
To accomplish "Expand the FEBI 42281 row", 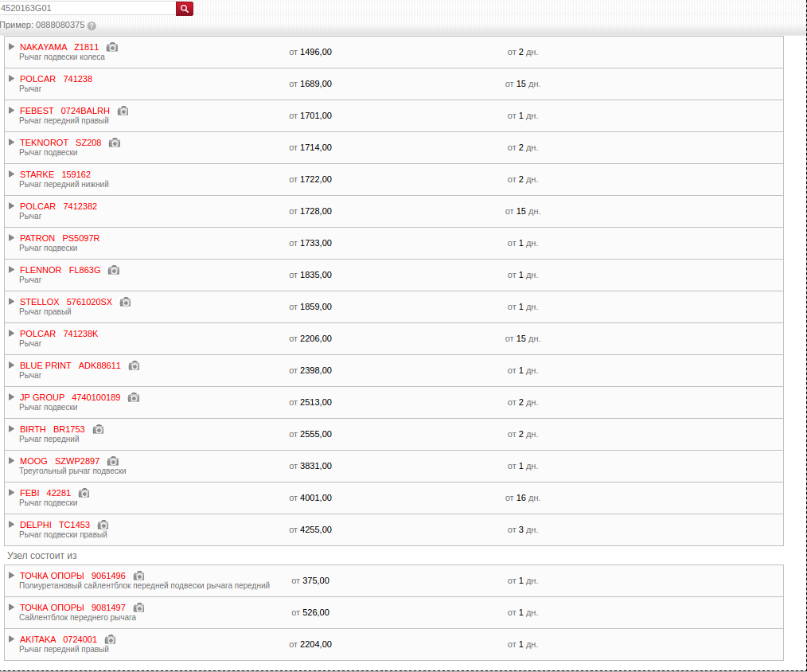I will pos(11,494).
